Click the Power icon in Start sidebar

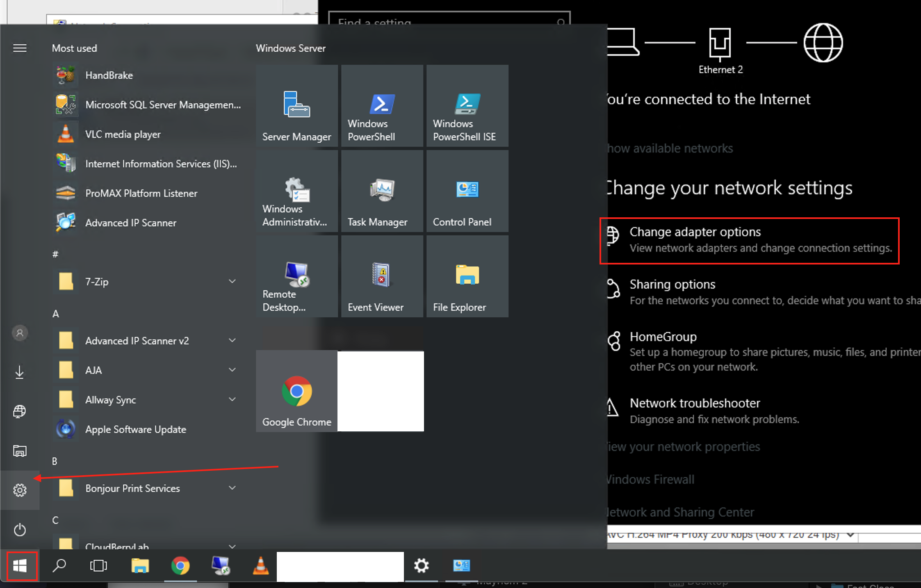point(20,530)
